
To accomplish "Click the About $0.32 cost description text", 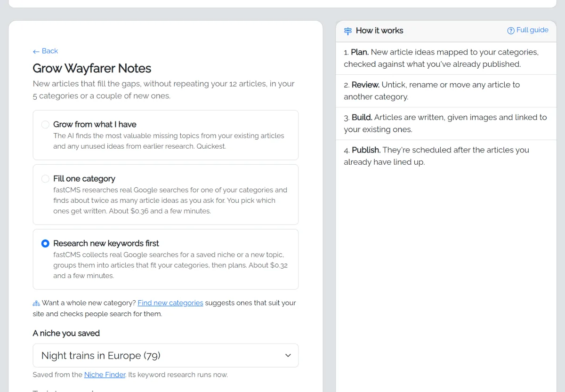I will tap(170, 270).
